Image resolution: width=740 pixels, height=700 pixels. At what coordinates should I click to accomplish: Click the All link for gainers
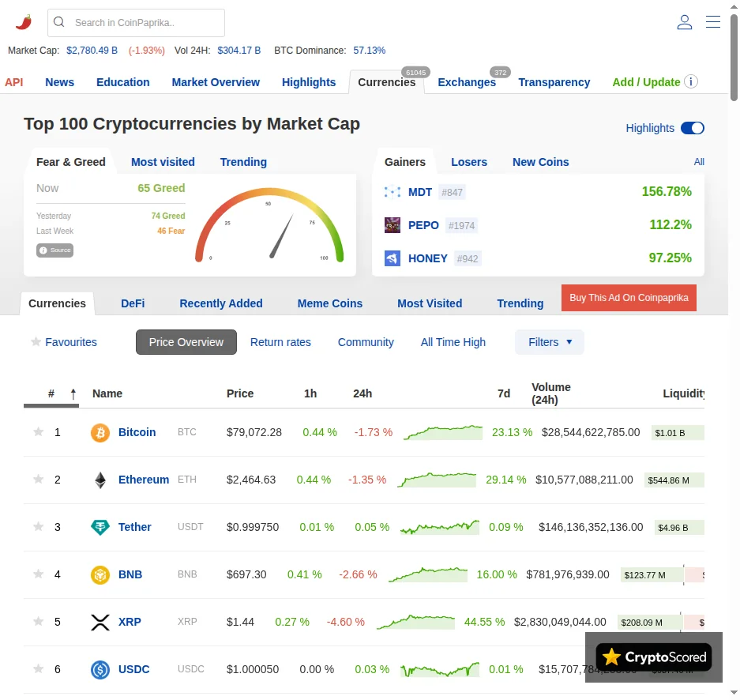point(699,162)
